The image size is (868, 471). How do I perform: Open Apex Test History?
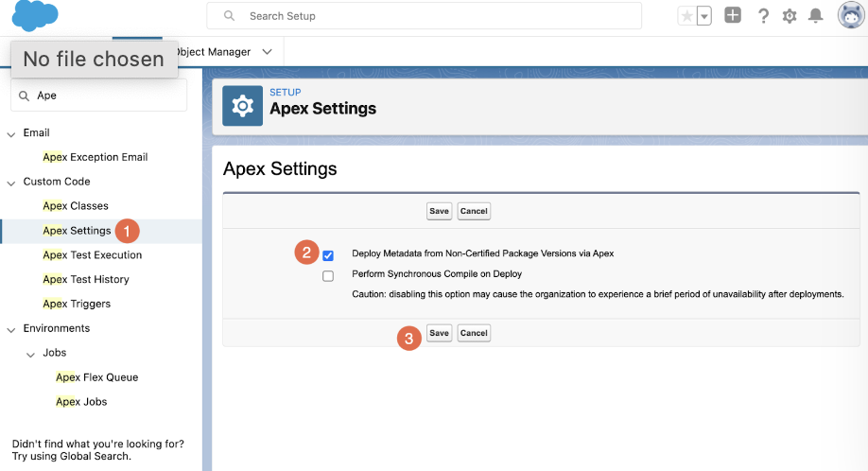click(86, 280)
